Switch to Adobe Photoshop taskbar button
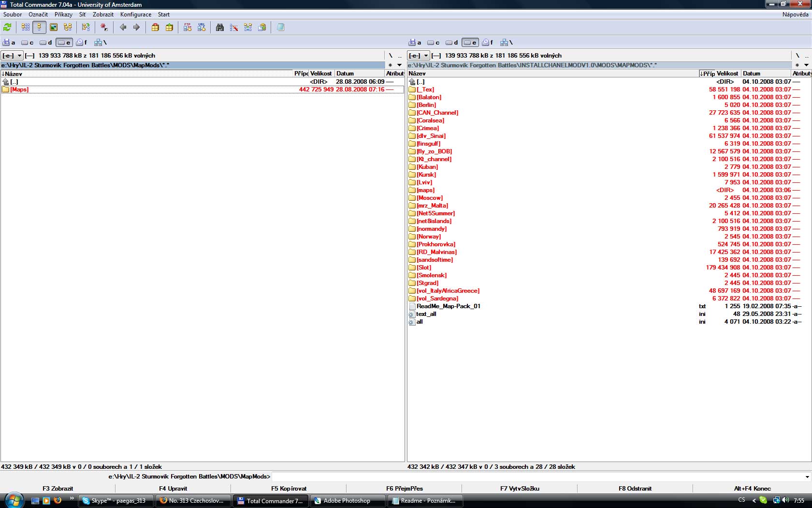Screen dimensions: 812x508 tap(348, 501)
